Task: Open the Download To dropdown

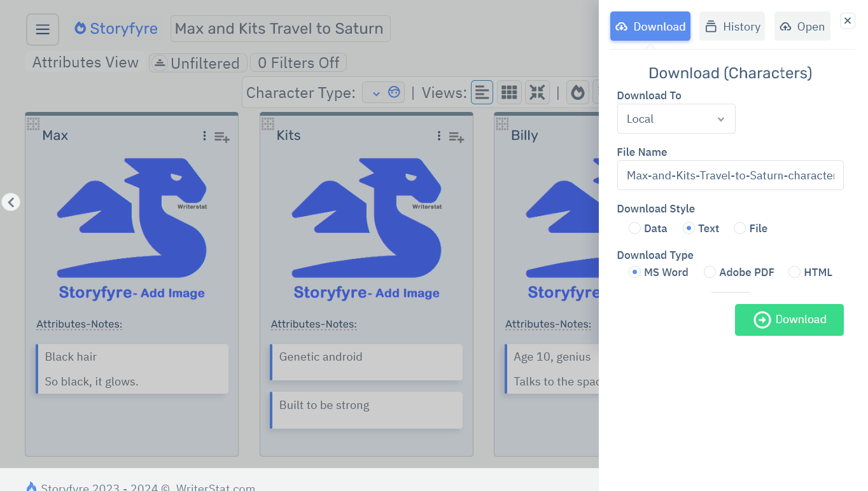Action: point(676,118)
